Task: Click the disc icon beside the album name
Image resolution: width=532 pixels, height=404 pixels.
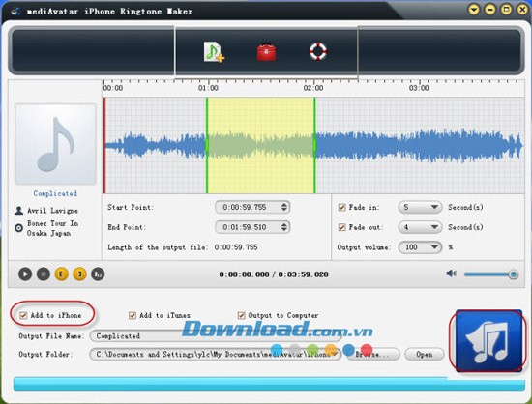Action: click(18, 228)
